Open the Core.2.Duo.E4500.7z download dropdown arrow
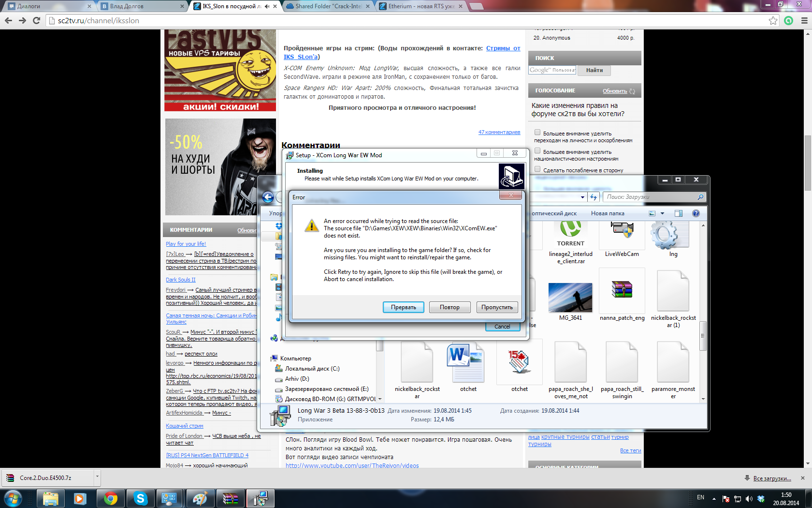Image resolution: width=812 pixels, height=508 pixels. tap(97, 477)
